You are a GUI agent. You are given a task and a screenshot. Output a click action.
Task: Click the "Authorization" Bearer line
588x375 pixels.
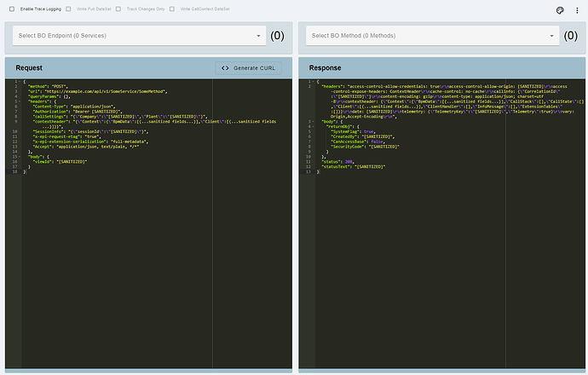(x=78, y=112)
